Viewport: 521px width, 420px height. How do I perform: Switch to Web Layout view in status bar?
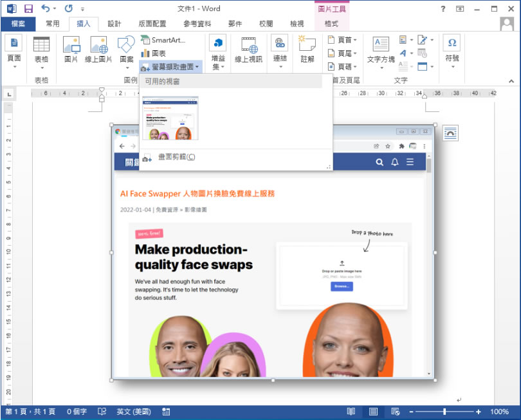396,412
